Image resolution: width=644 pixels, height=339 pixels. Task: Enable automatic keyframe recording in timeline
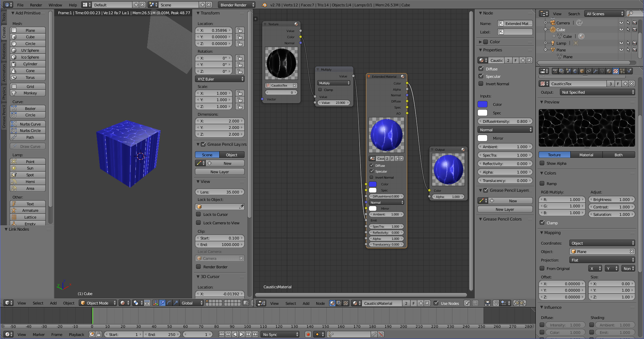[308, 334]
